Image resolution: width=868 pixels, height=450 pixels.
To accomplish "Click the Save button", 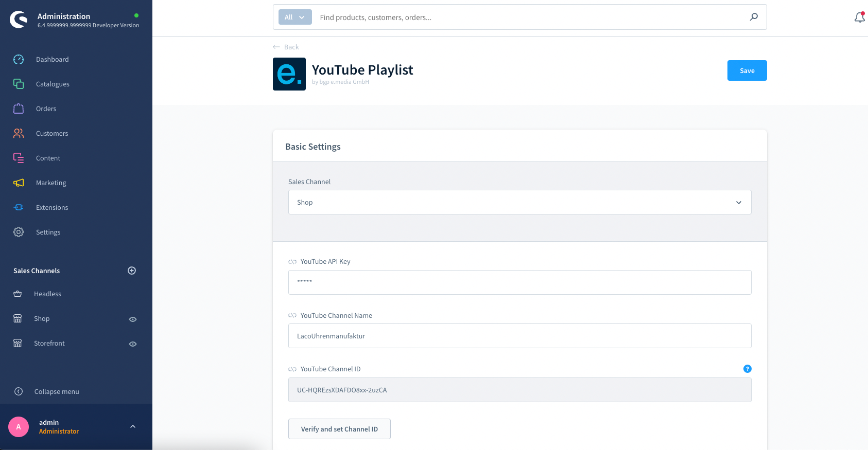I will coord(747,70).
